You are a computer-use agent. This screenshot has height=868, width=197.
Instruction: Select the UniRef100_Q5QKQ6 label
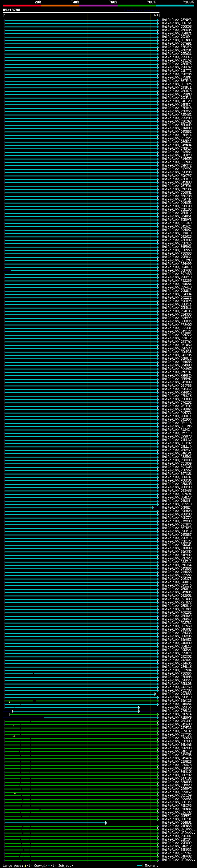[177, 26]
